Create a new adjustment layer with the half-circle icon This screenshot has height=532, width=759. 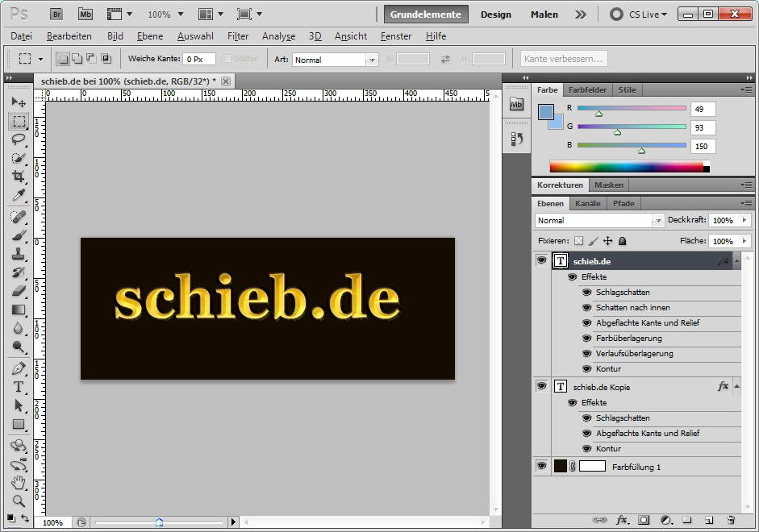point(666,520)
